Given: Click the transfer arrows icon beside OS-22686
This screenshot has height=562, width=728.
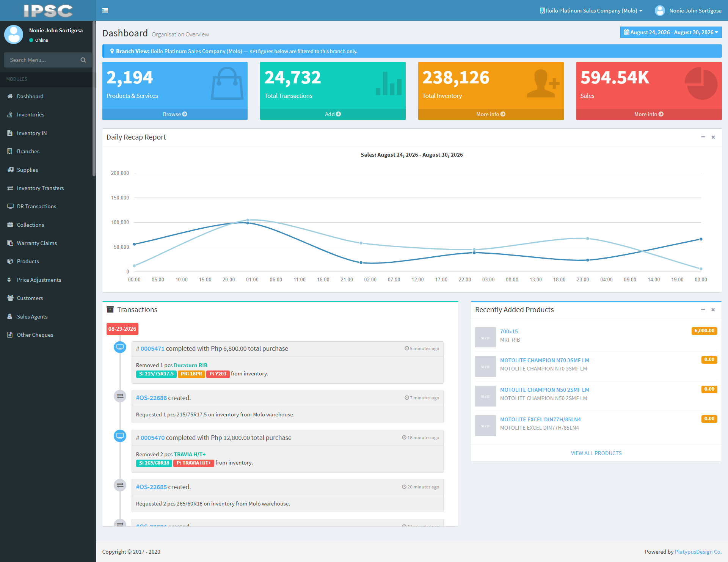Looking at the screenshot, I should 120,396.
